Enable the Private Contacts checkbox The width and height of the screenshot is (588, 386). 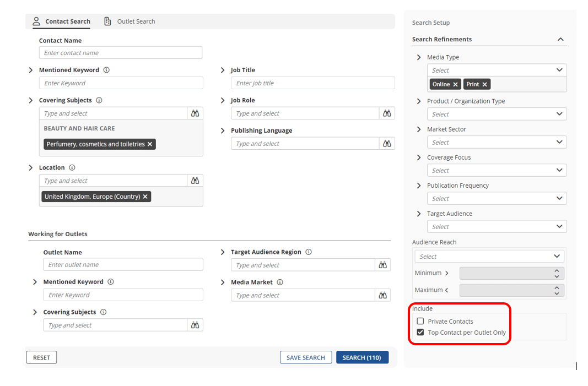tap(420, 322)
